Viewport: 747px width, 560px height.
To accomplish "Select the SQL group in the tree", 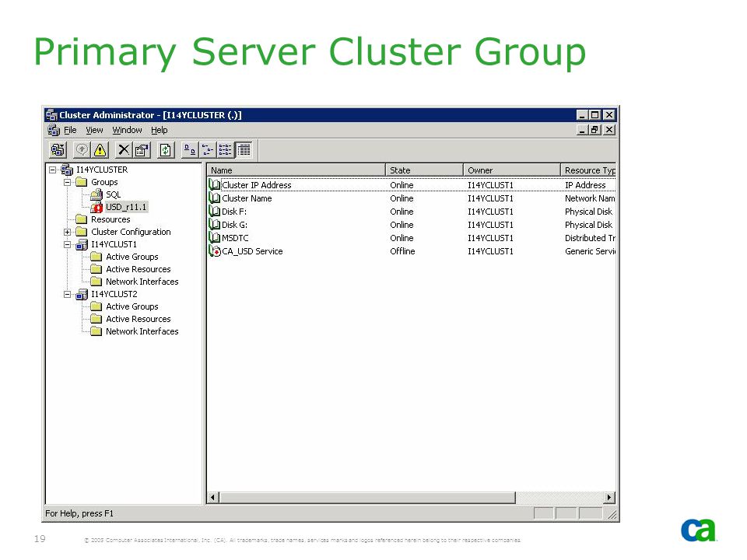I will coord(114,194).
